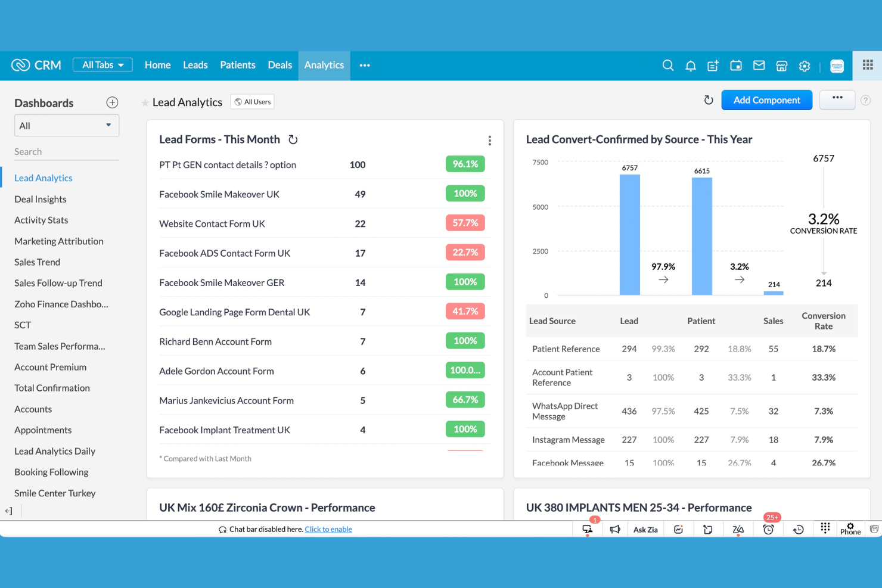
Task: Click Ask Zia
Action: pos(645,530)
